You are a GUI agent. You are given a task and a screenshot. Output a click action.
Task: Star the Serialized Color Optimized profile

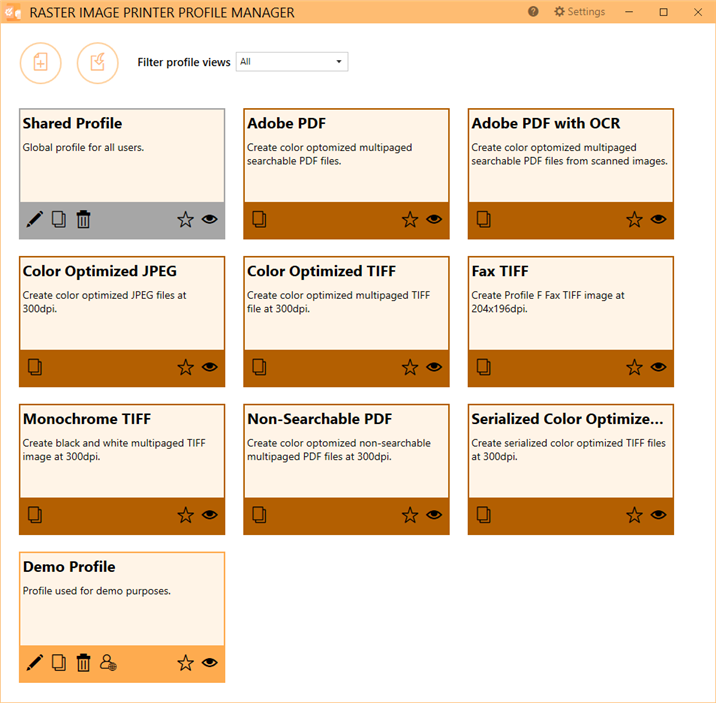[634, 515]
